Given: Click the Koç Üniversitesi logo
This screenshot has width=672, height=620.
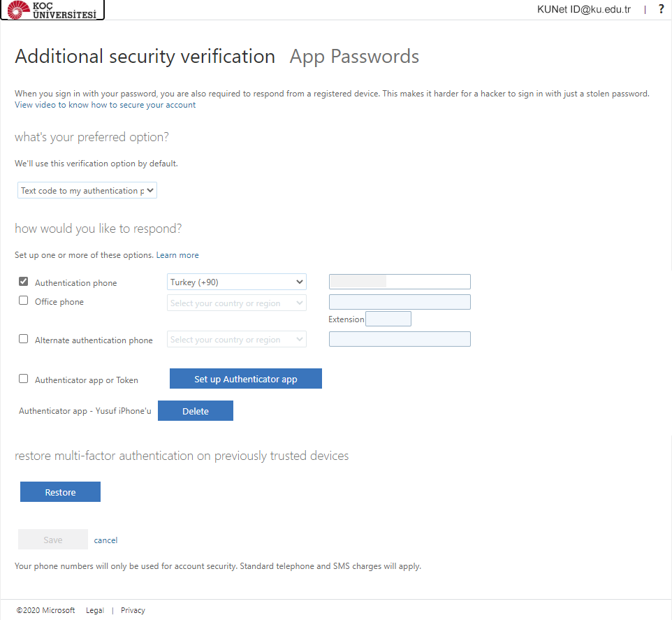Looking at the screenshot, I should [52, 10].
